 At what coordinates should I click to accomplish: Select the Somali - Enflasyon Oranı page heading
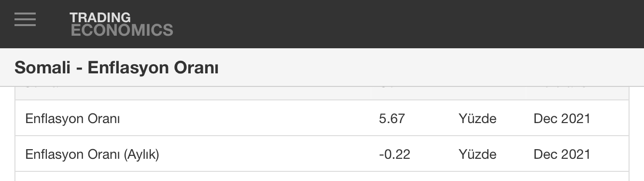coord(116,68)
